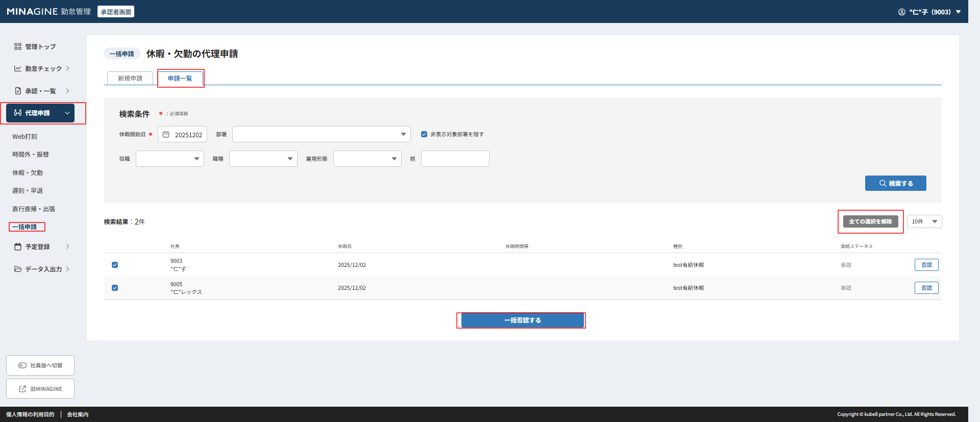Uncheck the row checkbox for employee 9005
Viewport: 980px width, 422px height.
point(115,288)
